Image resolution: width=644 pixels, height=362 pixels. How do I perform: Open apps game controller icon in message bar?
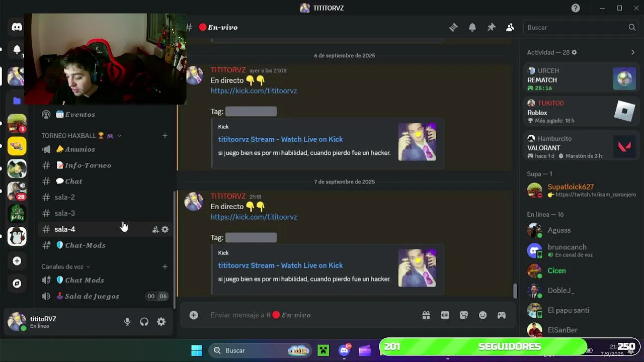tap(502, 315)
